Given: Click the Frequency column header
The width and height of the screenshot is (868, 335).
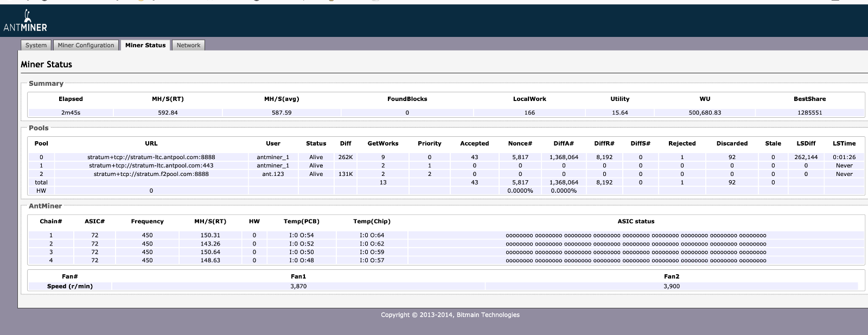Looking at the screenshot, I should tap(147, 222).
